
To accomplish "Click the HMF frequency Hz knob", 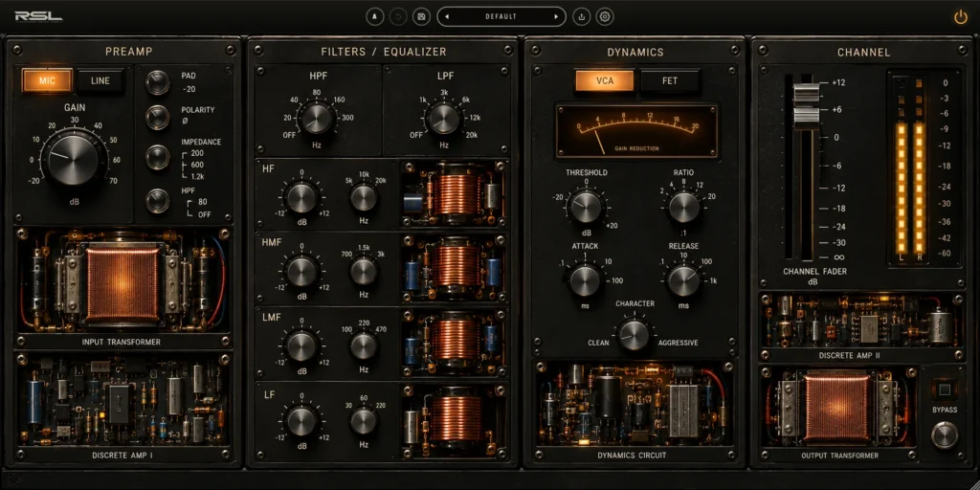I will (x=364, y=272).
